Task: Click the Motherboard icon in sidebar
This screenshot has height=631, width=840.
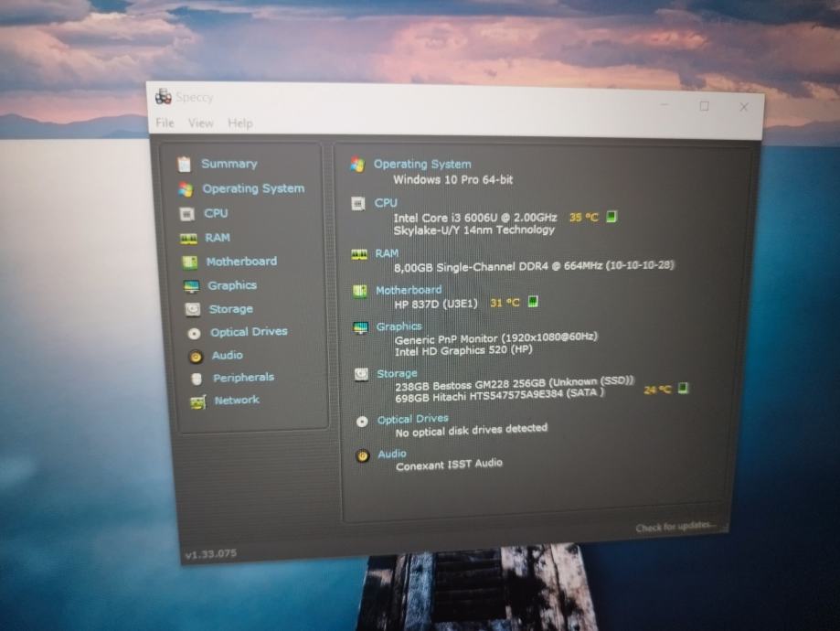Action: coord(189,262)
